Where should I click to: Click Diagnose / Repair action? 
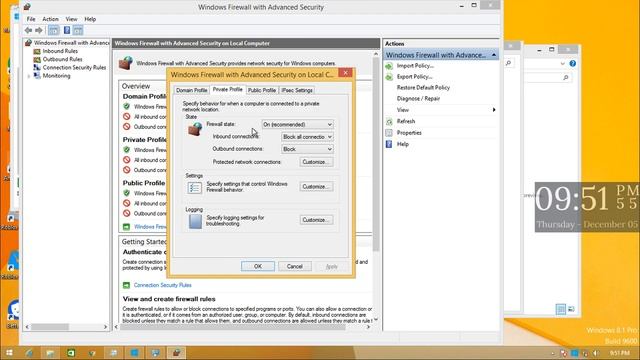(418, 99)
